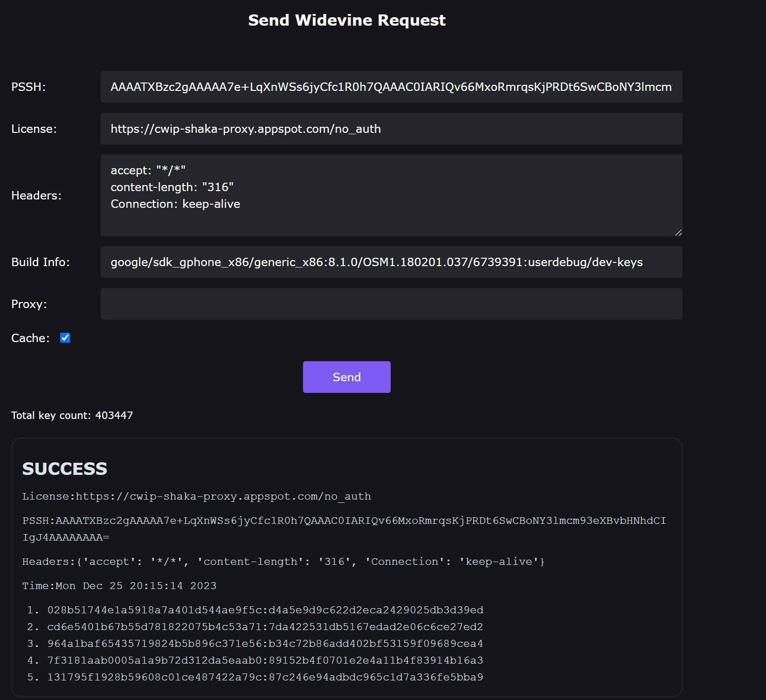Click the Time stamp line in results

tap(119, 586)
